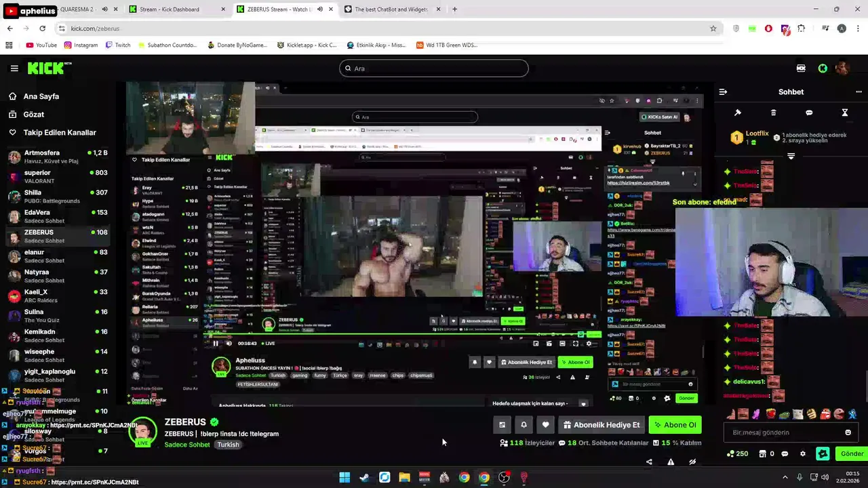Open the emoji picker in message box
Viewport: 868px width, 488px height.
click(x=848, y=432)
